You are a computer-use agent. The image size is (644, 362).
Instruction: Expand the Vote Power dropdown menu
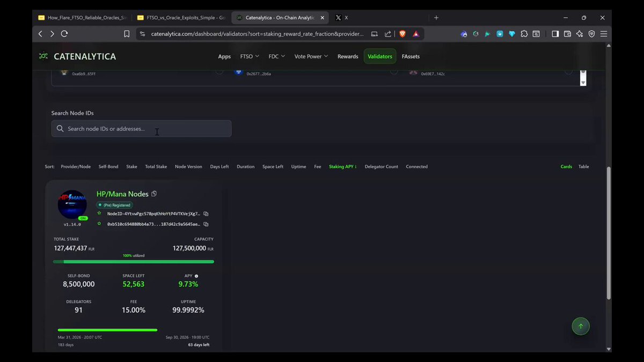(311, 56)
